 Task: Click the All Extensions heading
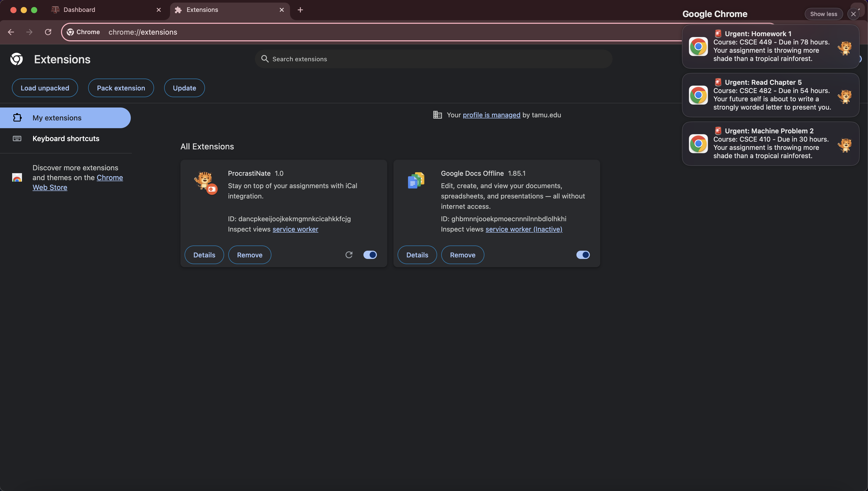(207, 146)
